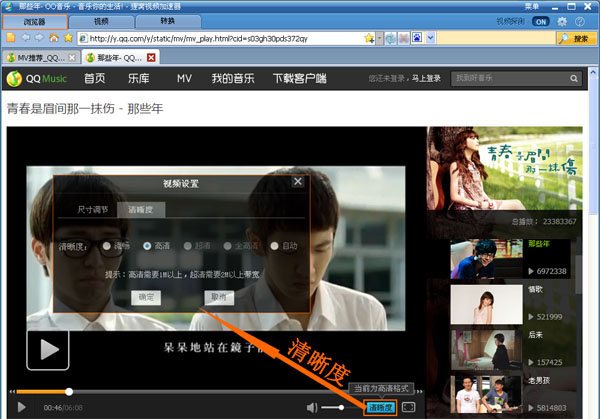
Task: Open the new page icon in toolbar
Action: [x=11, y=37]
